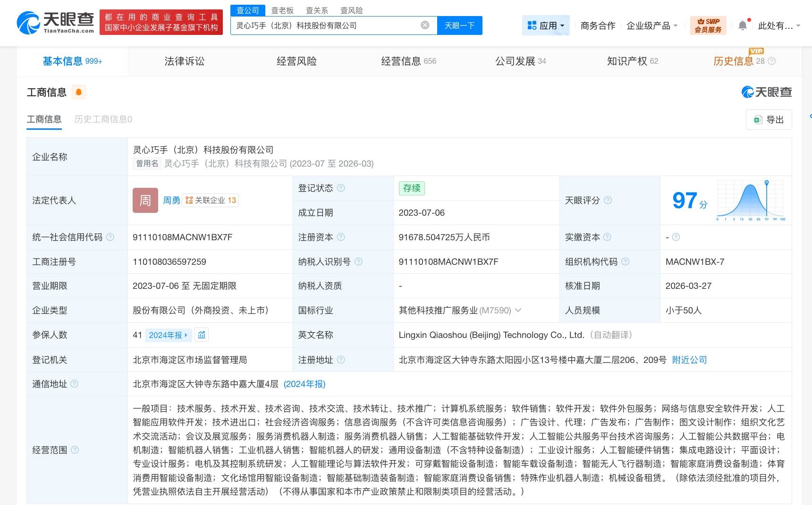Expand the 企业级产品 dropdown
The height and width of the screenshot is (505, 812).
tap(651, 25)
